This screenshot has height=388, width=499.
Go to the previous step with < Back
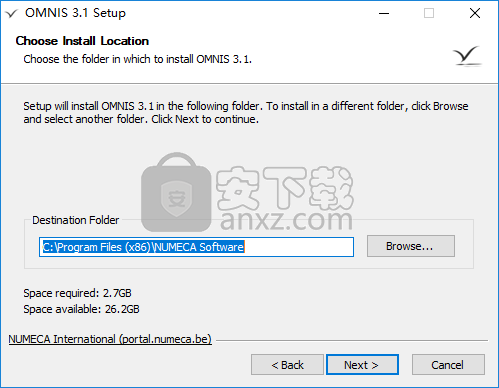click(x=287, y=365)
